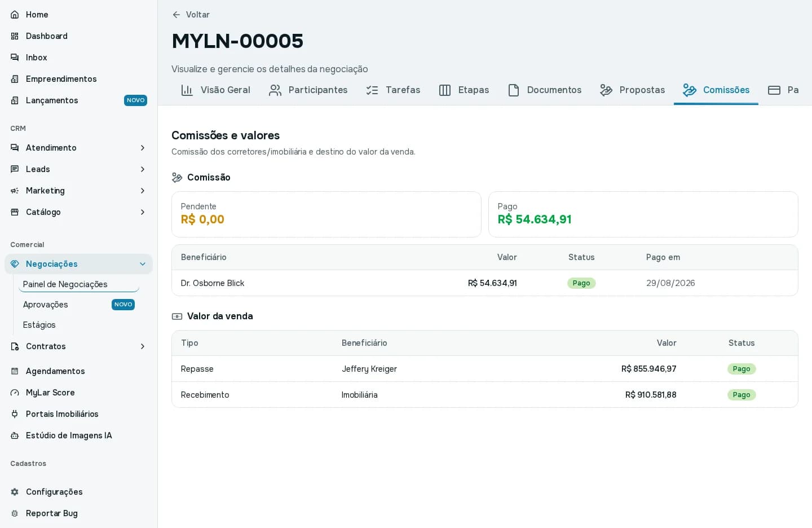The height and width of the screenshot is (528, 812).
Task: Click the Dr. Osborne Blick beneficiary cell
Action: (x=213, y=283)
